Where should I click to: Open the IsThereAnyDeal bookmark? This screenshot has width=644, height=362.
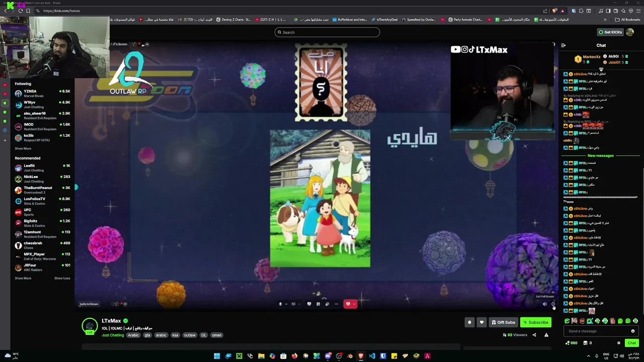click(384, 20)
